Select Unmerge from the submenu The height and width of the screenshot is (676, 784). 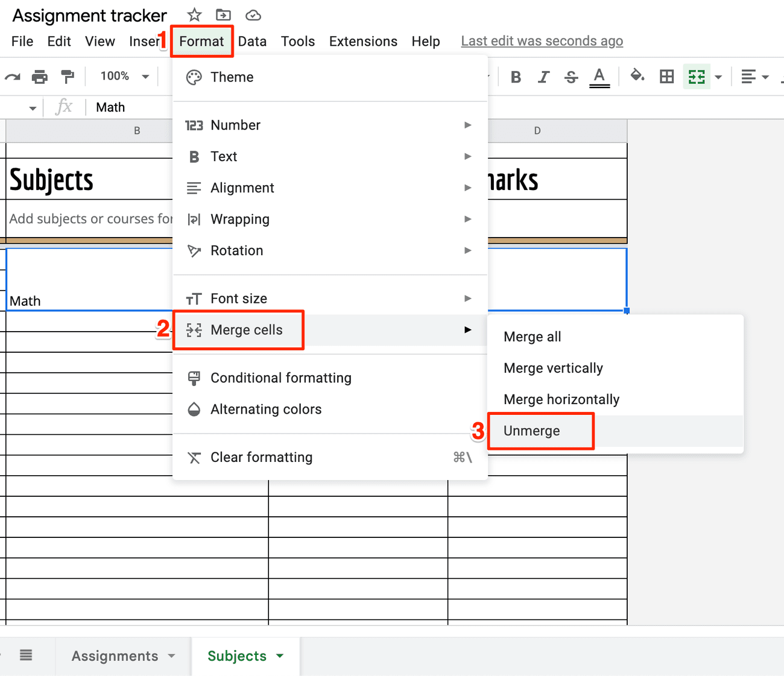click(532, 431)
